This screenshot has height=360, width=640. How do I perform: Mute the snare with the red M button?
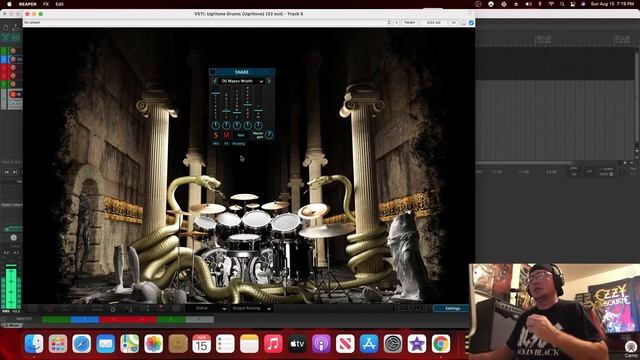(x=226, y=135)
